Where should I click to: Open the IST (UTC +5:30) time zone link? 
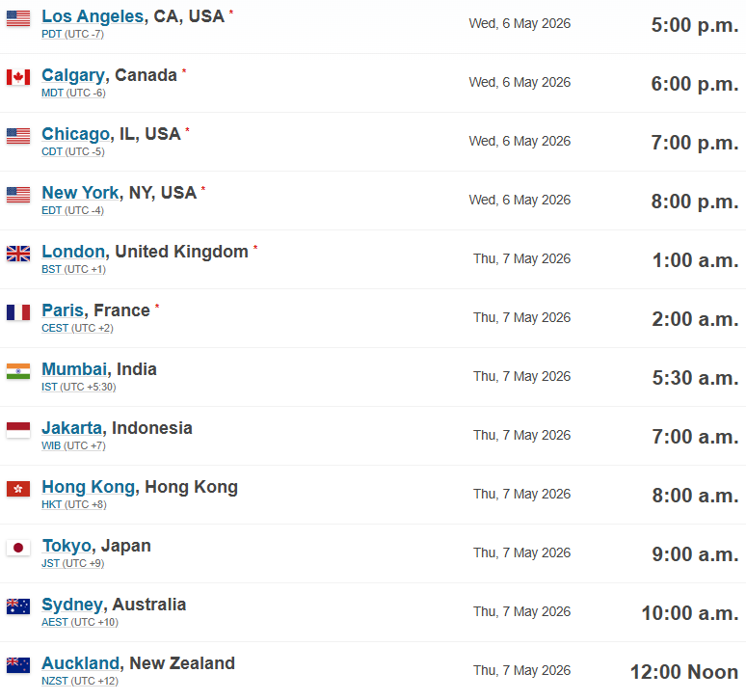(x=78, y=387)
